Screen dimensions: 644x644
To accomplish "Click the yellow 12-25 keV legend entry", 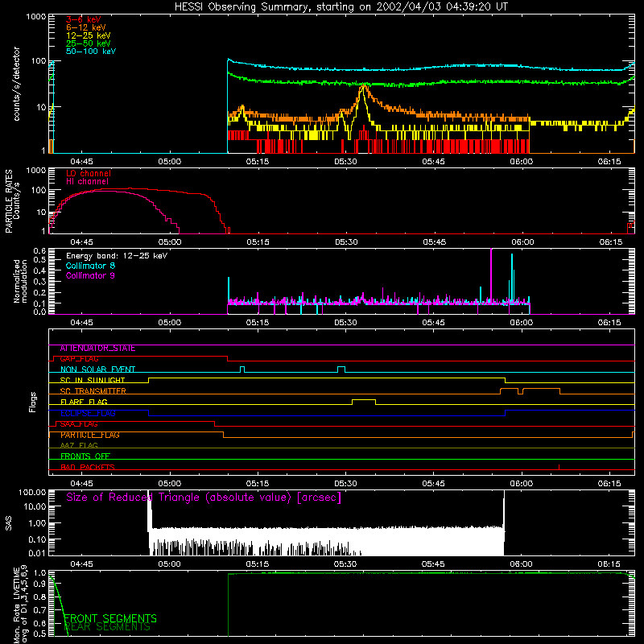I will 89,35.
